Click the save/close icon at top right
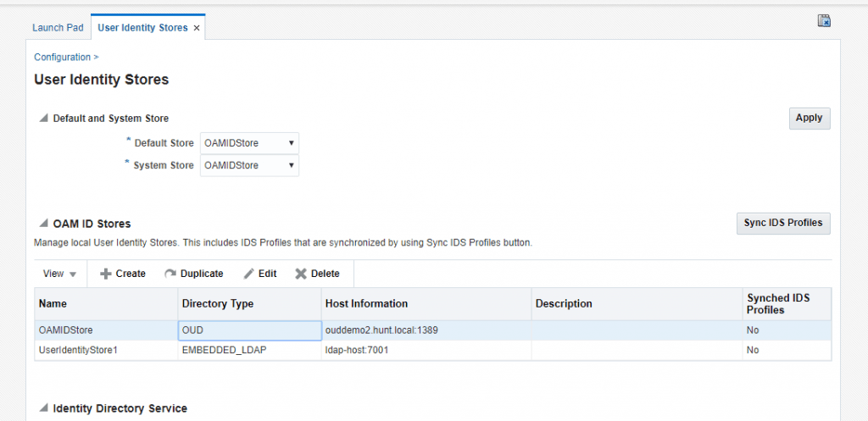Screen dimensions: 868x421 tap(823, 21)
